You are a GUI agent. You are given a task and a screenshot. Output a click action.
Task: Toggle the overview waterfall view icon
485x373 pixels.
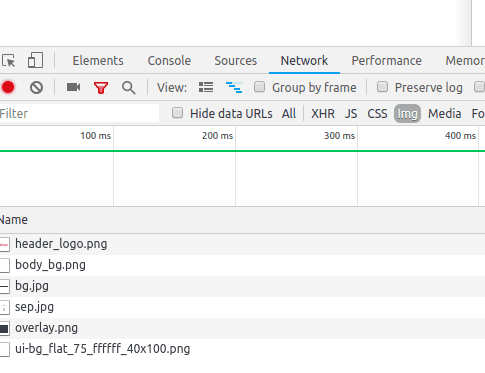234,87
